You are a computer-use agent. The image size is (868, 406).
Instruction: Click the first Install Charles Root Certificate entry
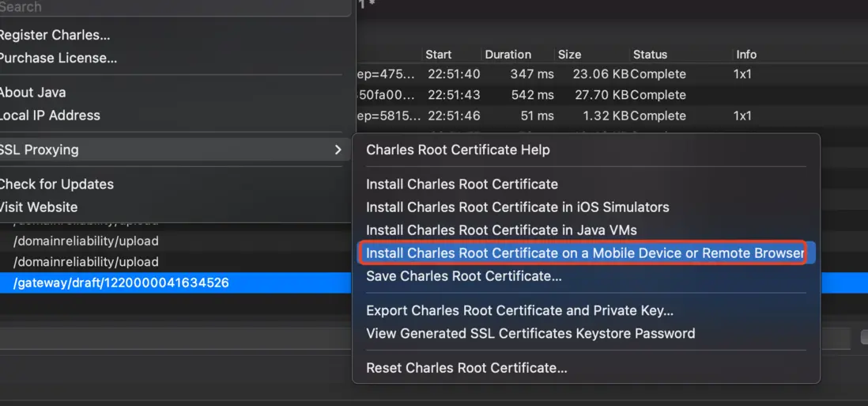462,184
